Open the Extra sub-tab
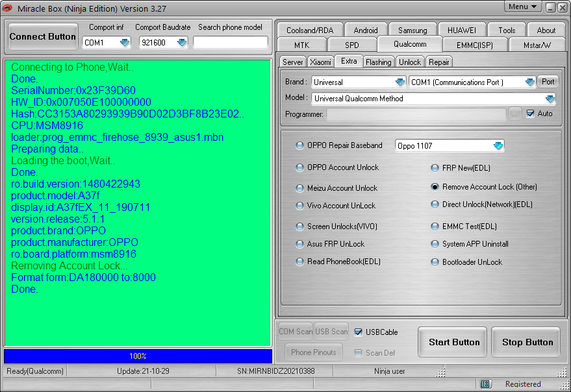This screenshot has width=571, height=392. coord(349,61)
